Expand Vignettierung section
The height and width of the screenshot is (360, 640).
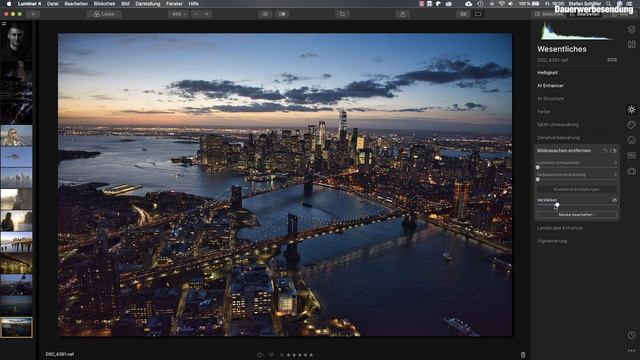pos(552,241)
